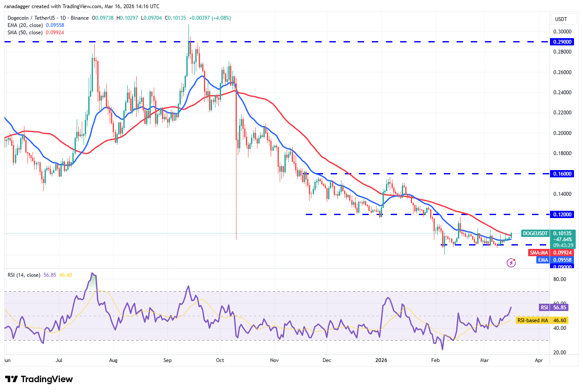
Task: Click the purple lightning quick-alert icon
Action: pyautogui.click(x=511, y=263)
